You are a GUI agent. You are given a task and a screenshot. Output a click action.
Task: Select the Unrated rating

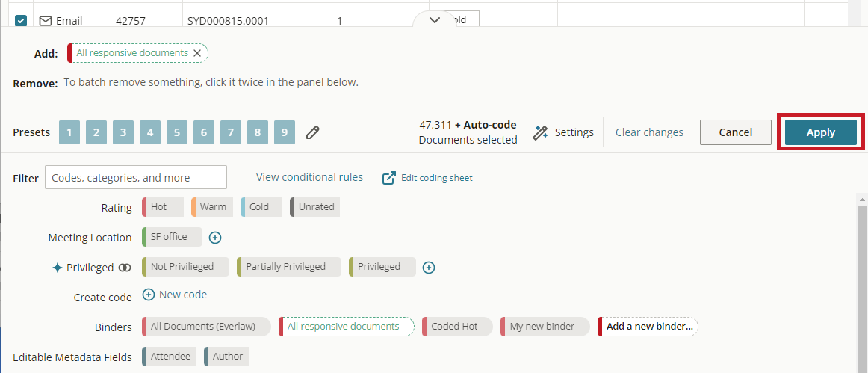[x=315, y=207]
